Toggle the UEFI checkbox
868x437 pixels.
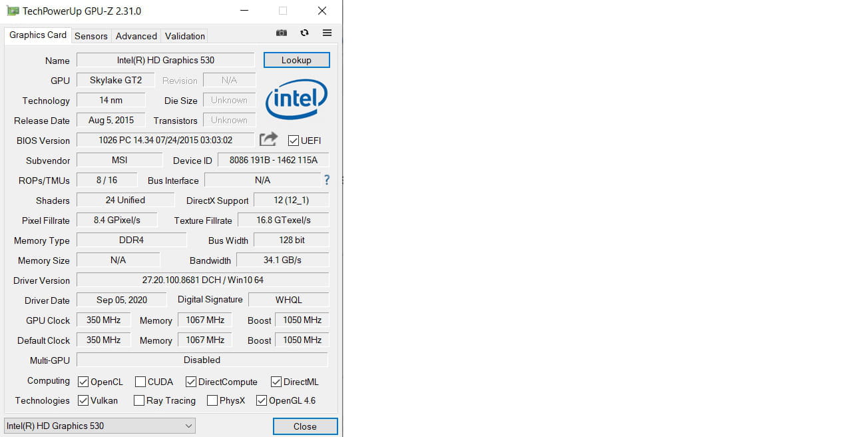click(293, 141)
